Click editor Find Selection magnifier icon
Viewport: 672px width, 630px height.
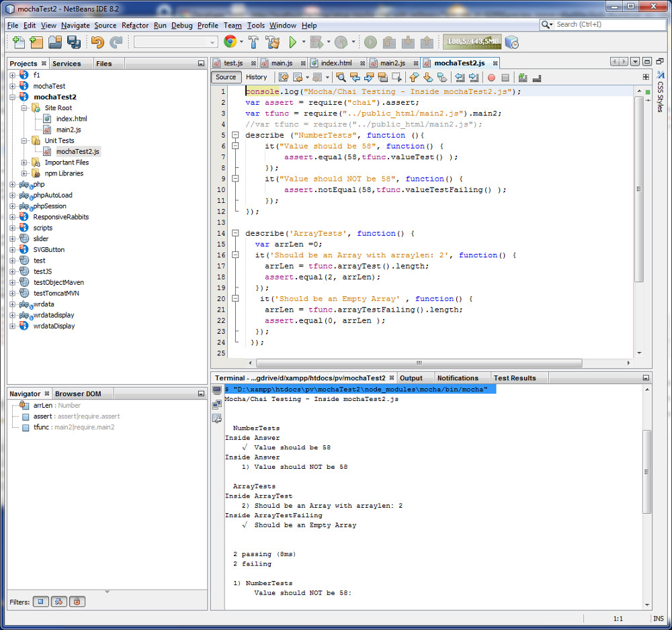pyautogui.click(x=341, y=77)
